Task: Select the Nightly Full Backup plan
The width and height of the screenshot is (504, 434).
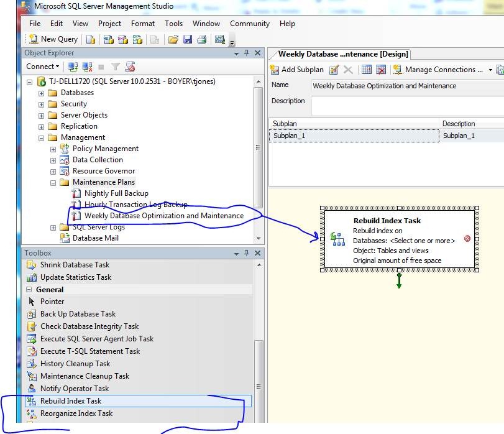Action: pyautogui.click(x=116, y=193)
